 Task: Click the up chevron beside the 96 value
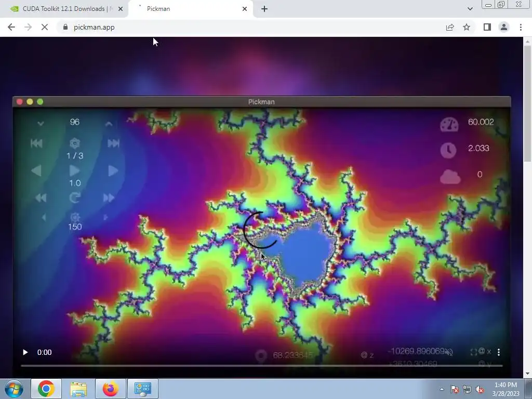tap(109, 124)
